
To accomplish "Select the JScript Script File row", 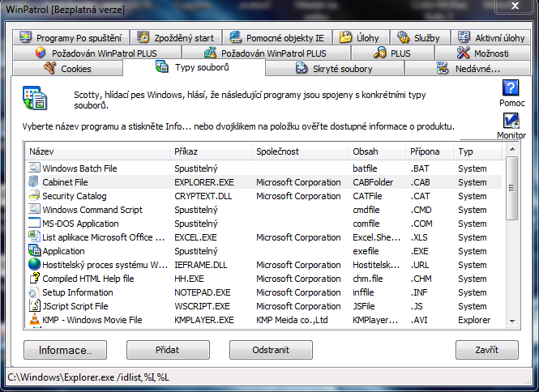I will 263,306.
